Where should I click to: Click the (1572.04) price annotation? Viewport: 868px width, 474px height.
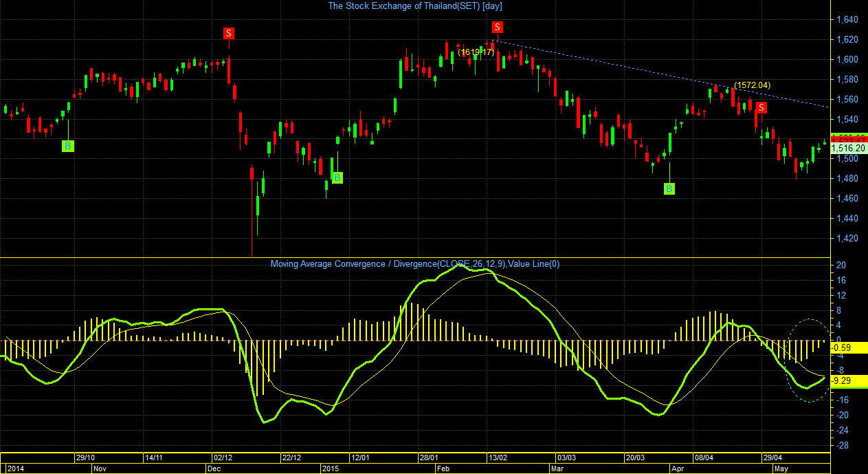(752, 85)
